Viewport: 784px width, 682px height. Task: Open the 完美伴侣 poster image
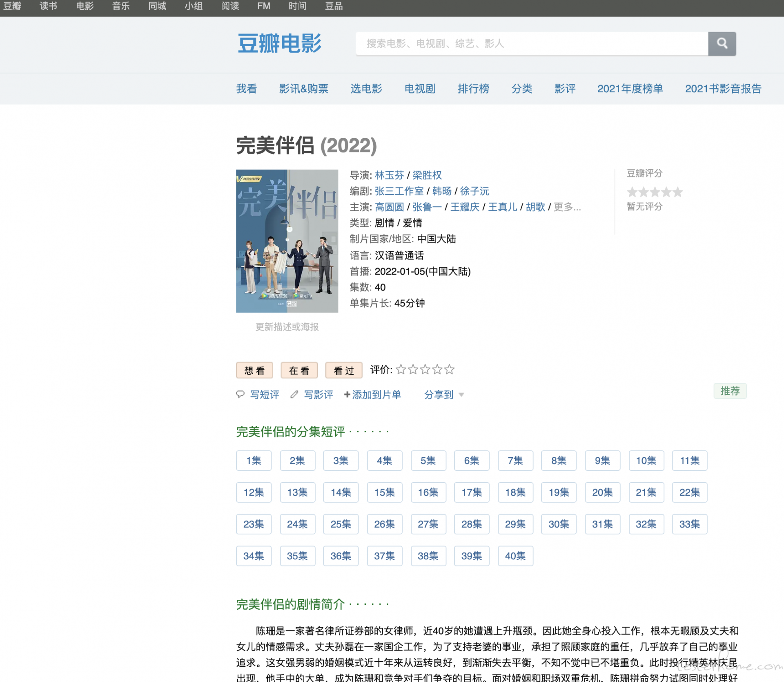pyautogui.click(x=287, y=241)
